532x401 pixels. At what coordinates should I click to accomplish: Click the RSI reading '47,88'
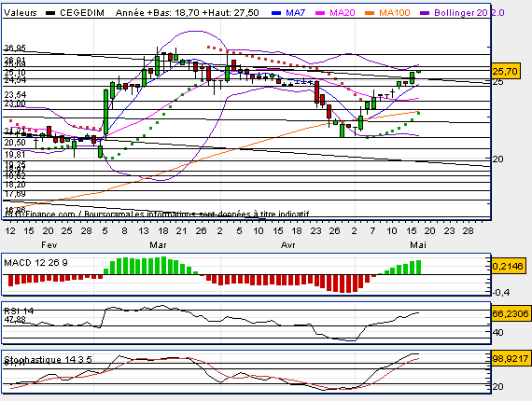pos(15,320)
